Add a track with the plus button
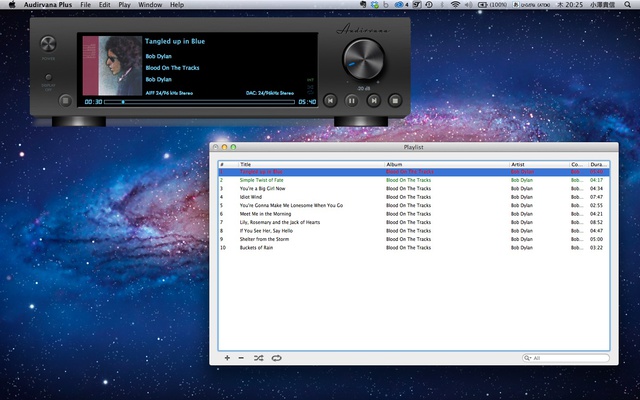 tap(227, 358)
